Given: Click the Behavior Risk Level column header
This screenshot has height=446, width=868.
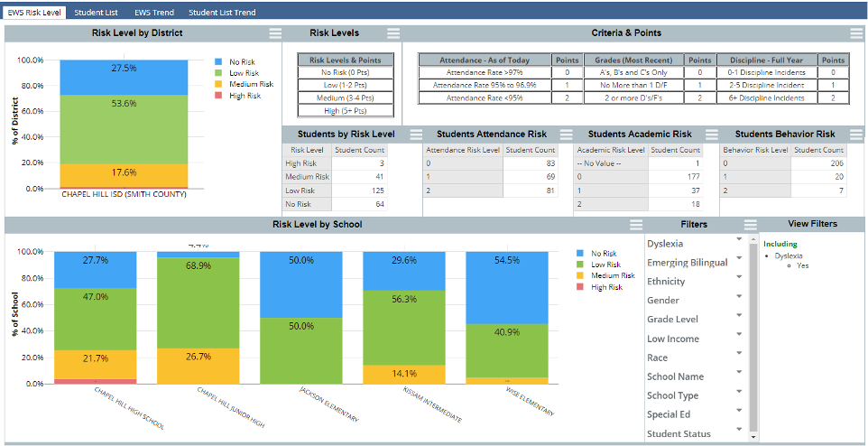Looking at the screenshot, I should click(755, 150).
